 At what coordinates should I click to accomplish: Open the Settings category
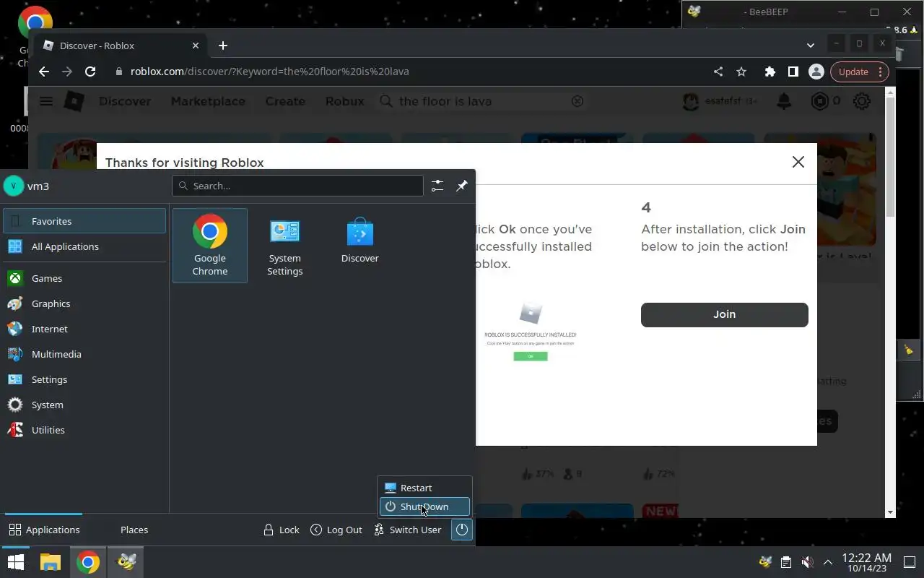tap(84, 379)
